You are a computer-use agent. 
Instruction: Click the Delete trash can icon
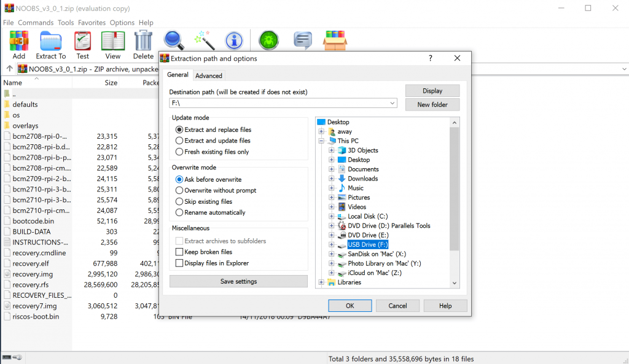click(x=143, y=42)
